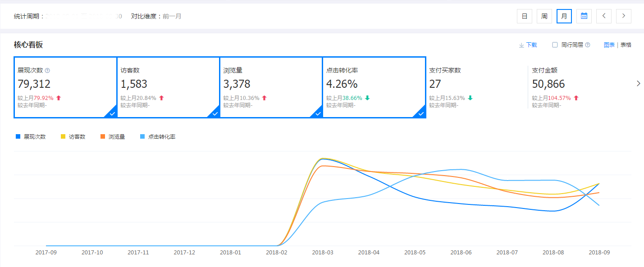Go to next period with right arrow
Viewport: 644px width, 267px height.
point(623,16)
